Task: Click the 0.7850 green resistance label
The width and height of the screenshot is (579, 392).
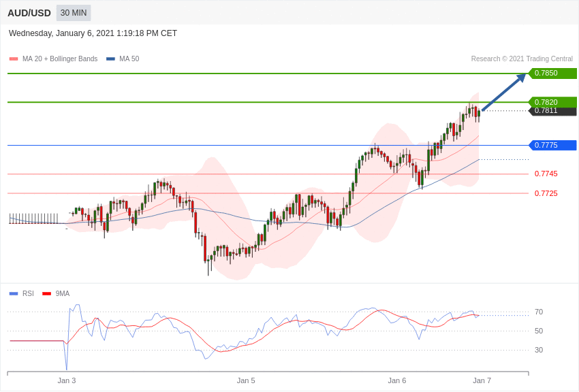Action: [x=552, y=73]
